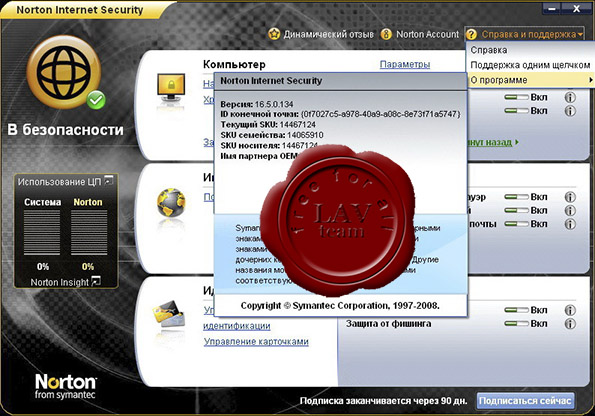Click Текущий SKU: 14467124 line
The width and height of the screenshot is (595, 416).
(x=268, y=124)
